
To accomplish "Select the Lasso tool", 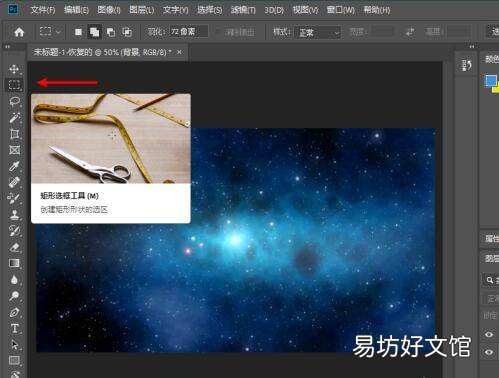I will coord(14,101).
